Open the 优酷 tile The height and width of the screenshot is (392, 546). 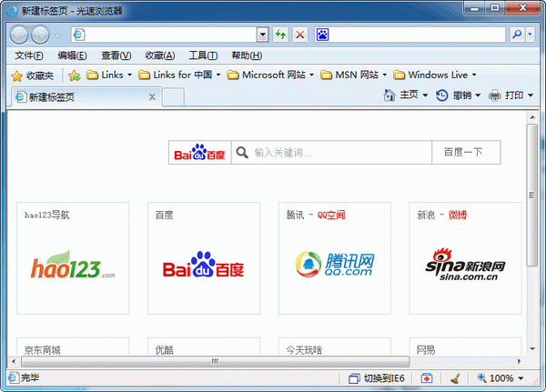(204, 346)
